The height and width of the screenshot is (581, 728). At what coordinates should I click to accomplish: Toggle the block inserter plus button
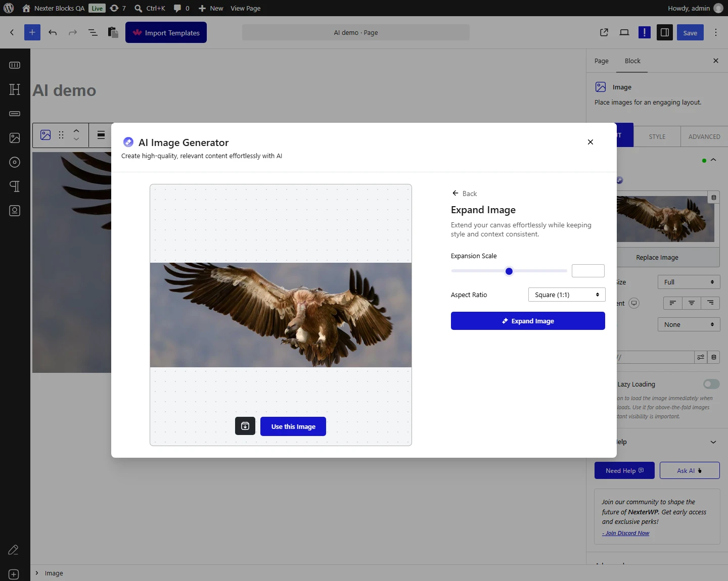pos(32,32)
